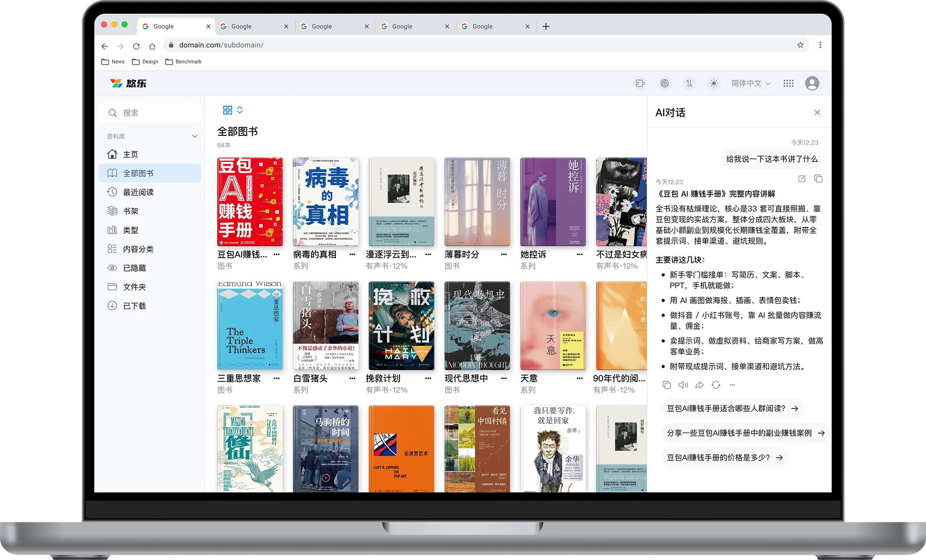926x560 pixels.
Task: Open the 挽救计划 book cover
Action: (x=402, y=326)
